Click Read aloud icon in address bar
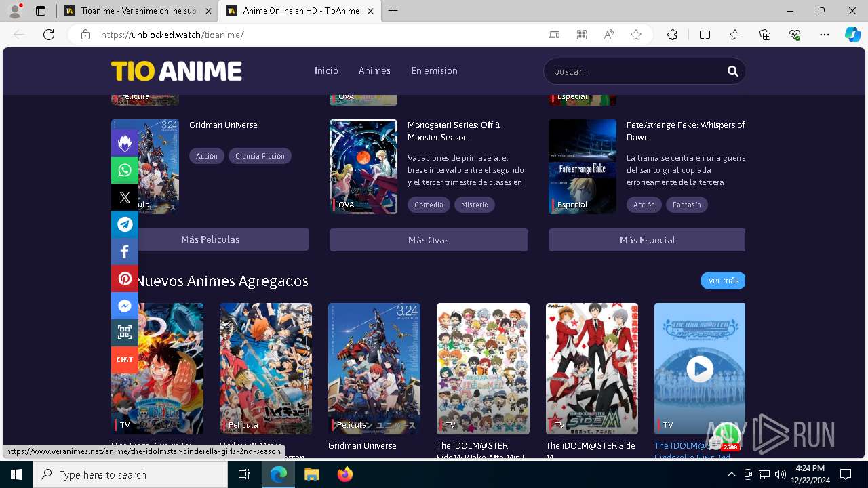Screen dimensions: 868x488 click(609, 35)
